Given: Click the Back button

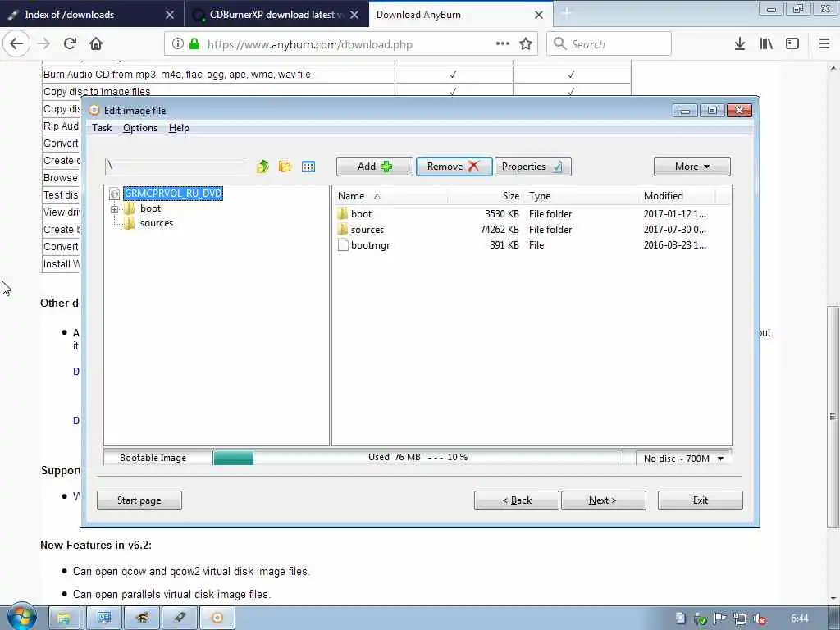Looking at the screenshot, I should (x=517, y=500).
